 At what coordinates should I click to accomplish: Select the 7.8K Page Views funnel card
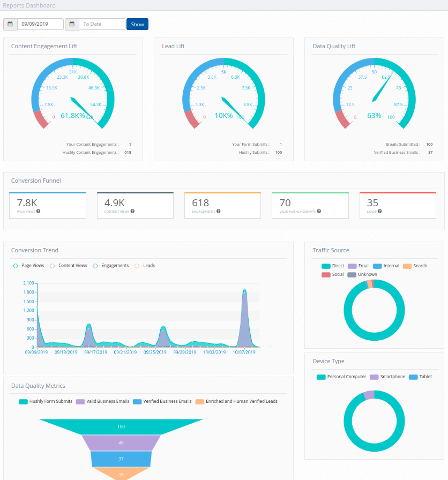click(48, 205)
